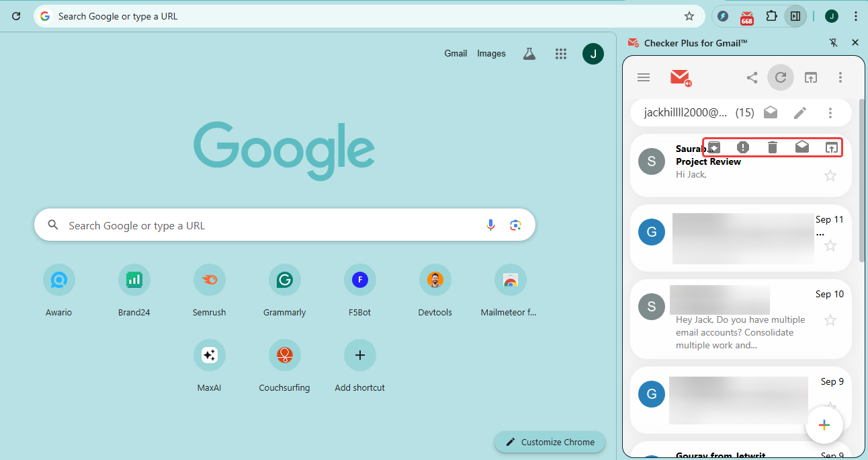868x460 pixels.
Task: Open Checker Plus hamburger menu
Action: [644, 77]
